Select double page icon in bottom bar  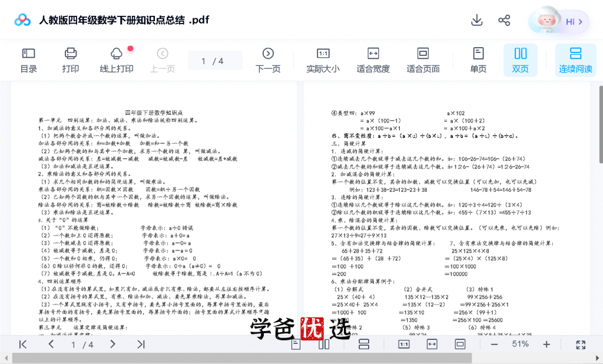(324, 345)
